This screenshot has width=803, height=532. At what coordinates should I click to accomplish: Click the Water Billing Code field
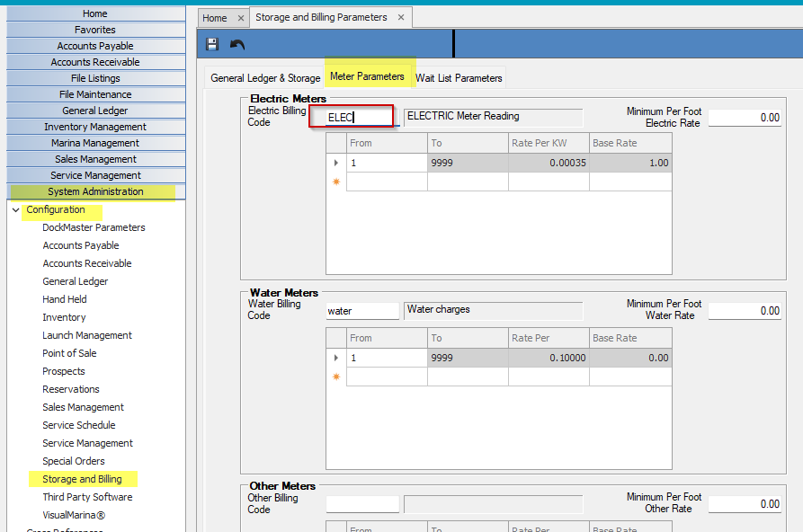[x=361, y=311]
